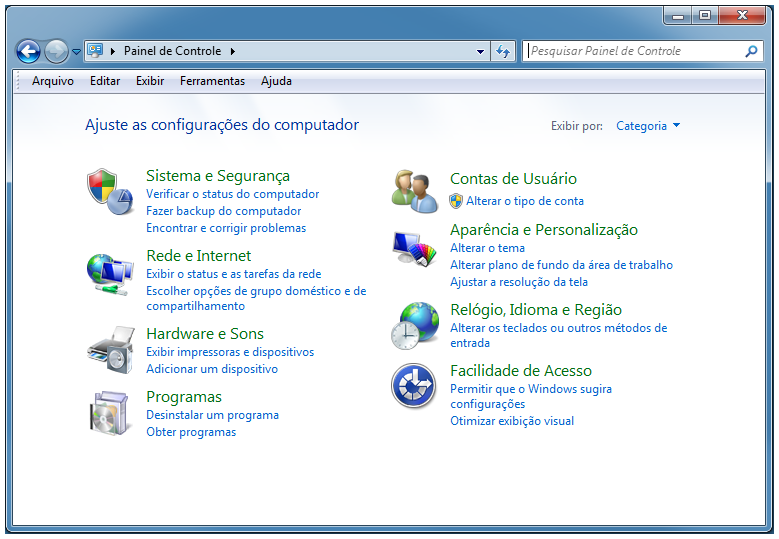
Task: Click the Relógio, Idioma e Região globe-clock icon
Action: tap(415, 325)
